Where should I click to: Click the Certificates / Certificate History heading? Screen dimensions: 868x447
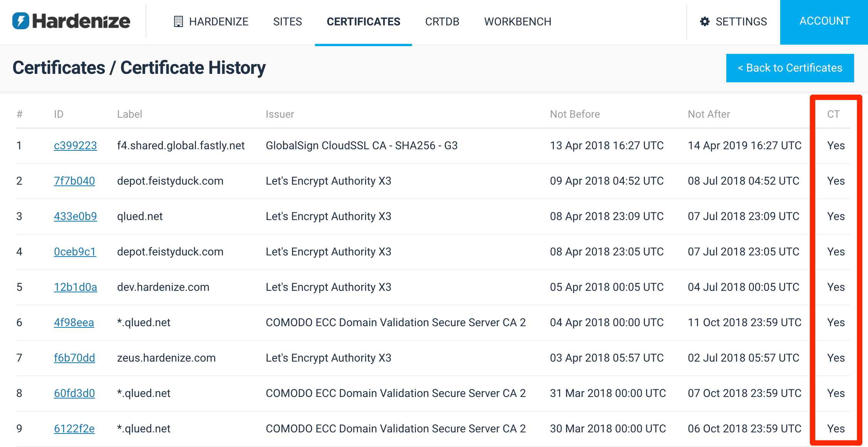(x=139, y=68)
